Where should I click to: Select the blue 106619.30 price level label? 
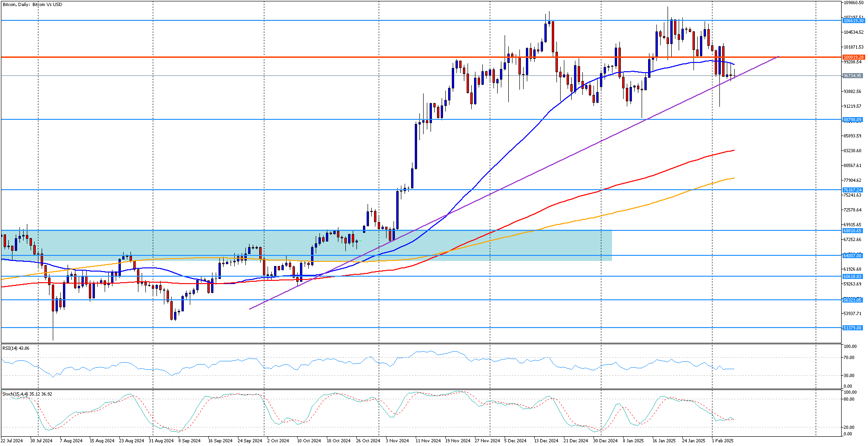tap(854, 21)
